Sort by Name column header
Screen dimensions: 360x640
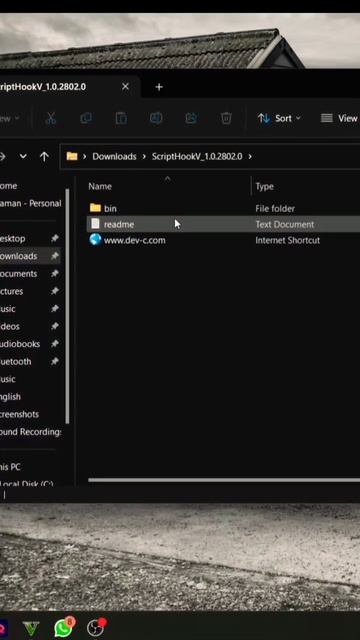[x=100, y=187]
